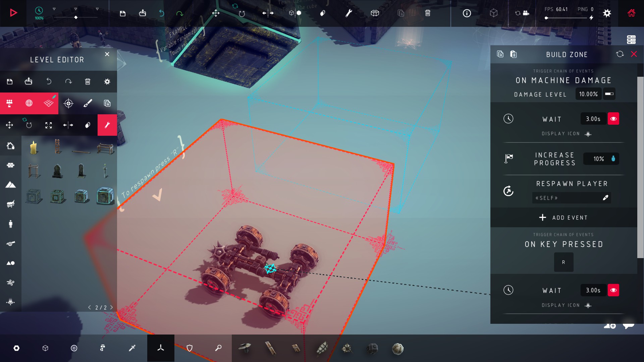This screenshot has width=644, height=362.
Task: Open Level Editor settings gear
Action: pyautogui.click(x=107, y=81)
